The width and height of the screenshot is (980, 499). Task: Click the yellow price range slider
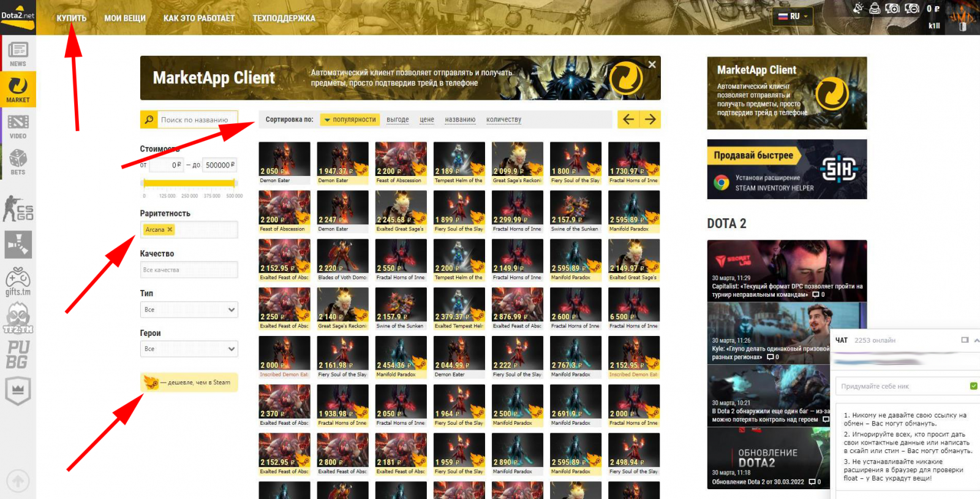coord(189,183)
